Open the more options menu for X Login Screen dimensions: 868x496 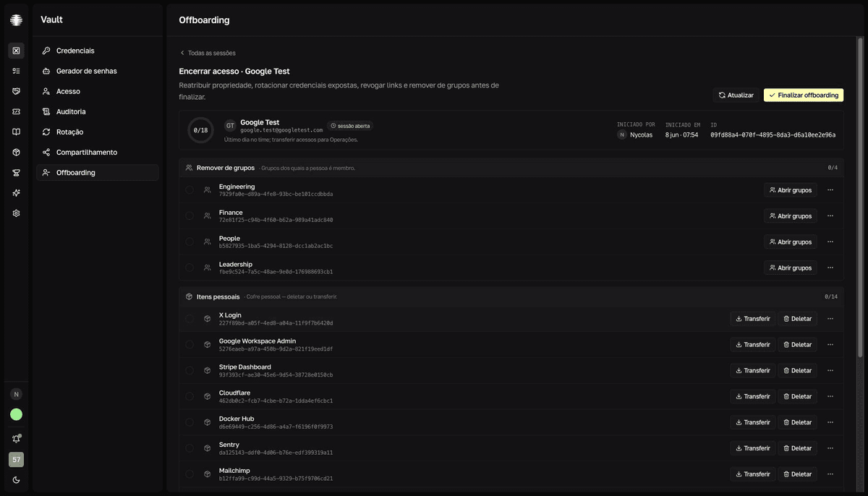pyautogui.click(x=830, y=319)
